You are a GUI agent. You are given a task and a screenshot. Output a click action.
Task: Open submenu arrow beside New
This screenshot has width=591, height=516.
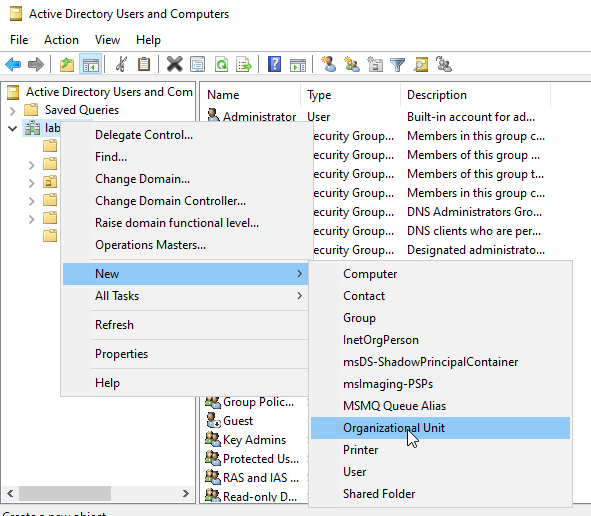[x=300, y=274]
